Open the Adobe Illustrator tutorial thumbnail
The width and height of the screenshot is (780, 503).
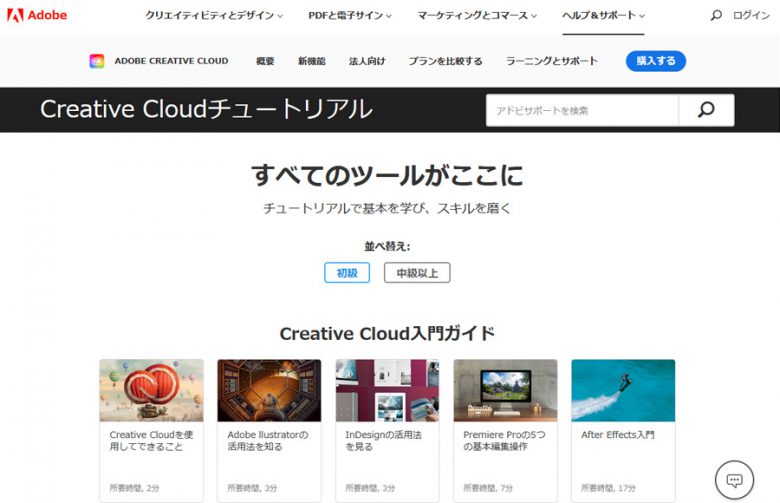269,391
